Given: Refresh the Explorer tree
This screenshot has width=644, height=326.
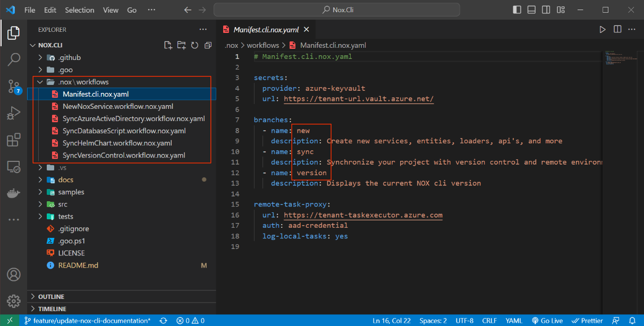Looking at the screenshot, I should (x=194, y=45).
